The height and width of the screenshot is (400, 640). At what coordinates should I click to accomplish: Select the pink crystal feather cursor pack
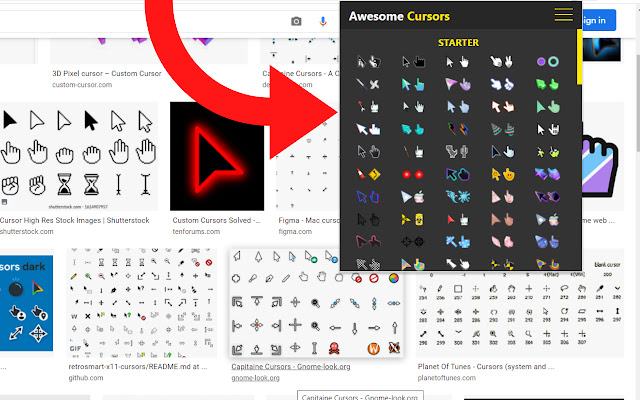coord(502,242)
